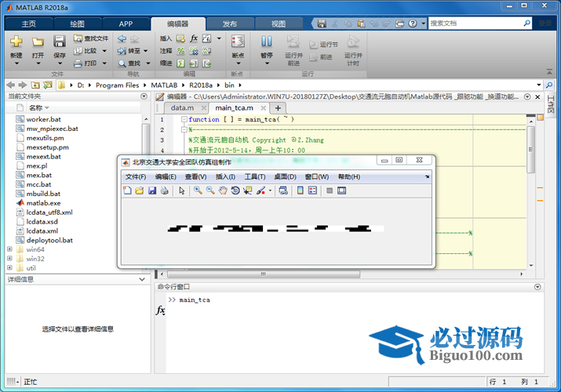The image size is (561, 392).
Task: Select the zoom in tool in figure
Action: click(198, 191)
